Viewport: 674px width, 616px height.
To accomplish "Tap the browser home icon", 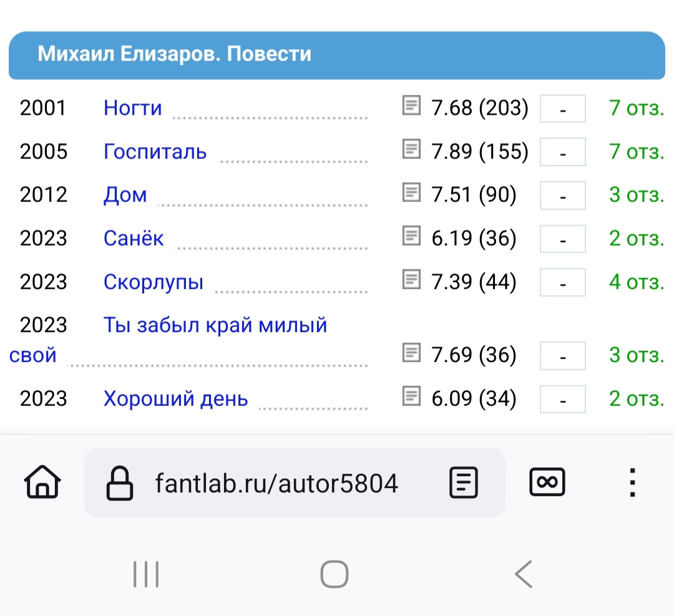I will click(x=42, y=482).
